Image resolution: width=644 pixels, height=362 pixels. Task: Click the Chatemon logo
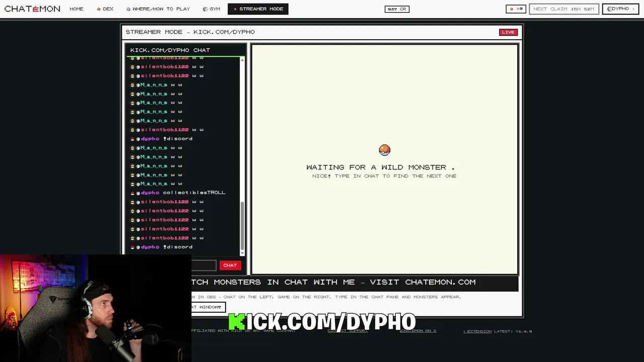[x=32, y=9]
